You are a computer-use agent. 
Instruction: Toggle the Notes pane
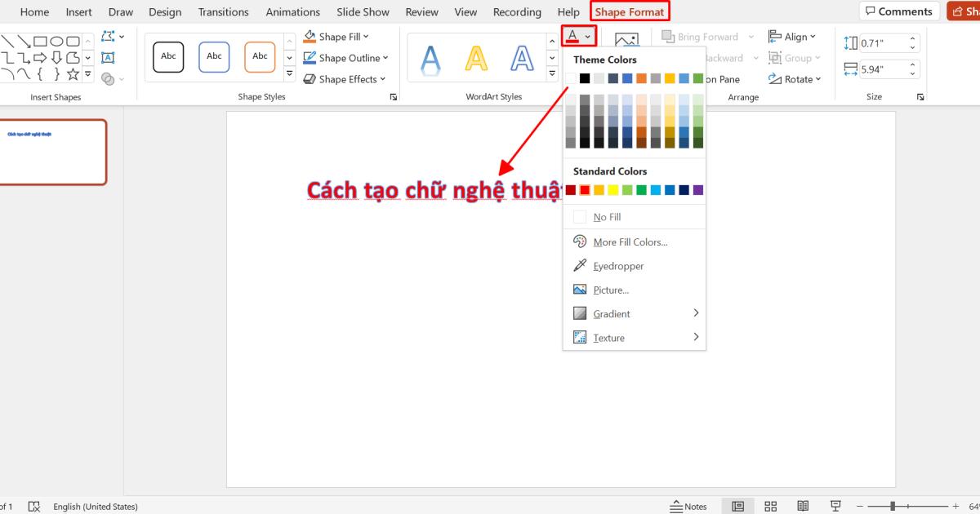click(x=688, y=506)
